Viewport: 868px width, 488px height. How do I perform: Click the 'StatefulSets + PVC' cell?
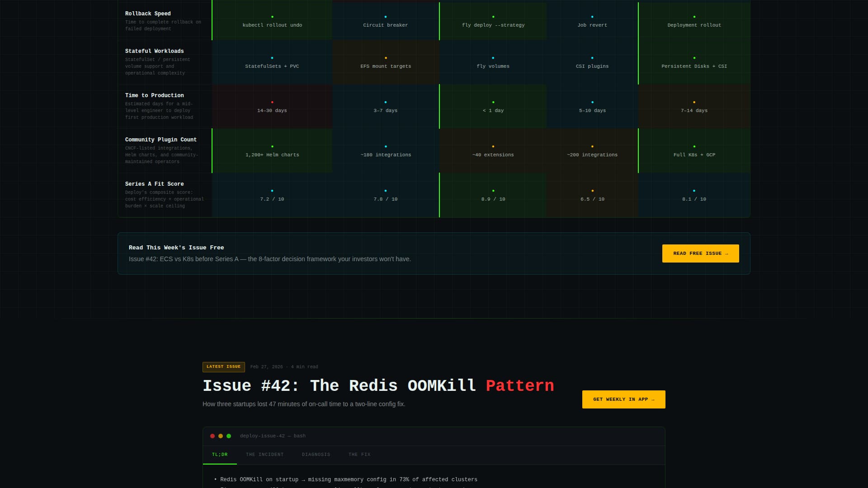(x=272, y=62)
